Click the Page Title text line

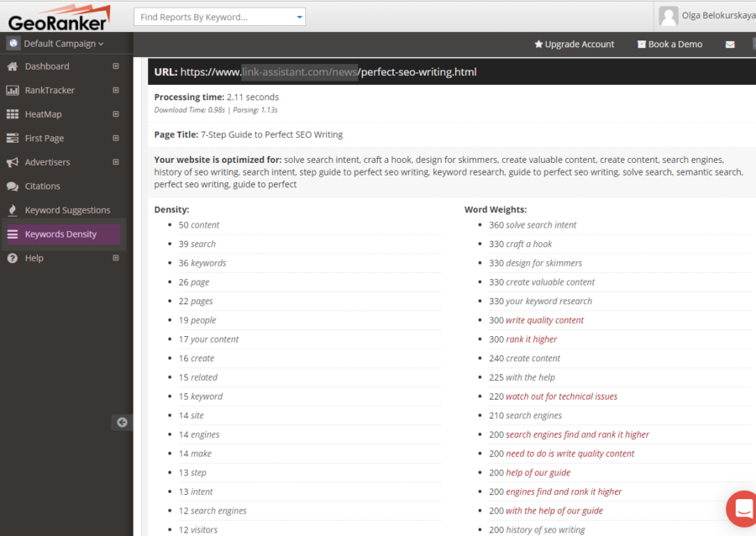tap(249, 134)
